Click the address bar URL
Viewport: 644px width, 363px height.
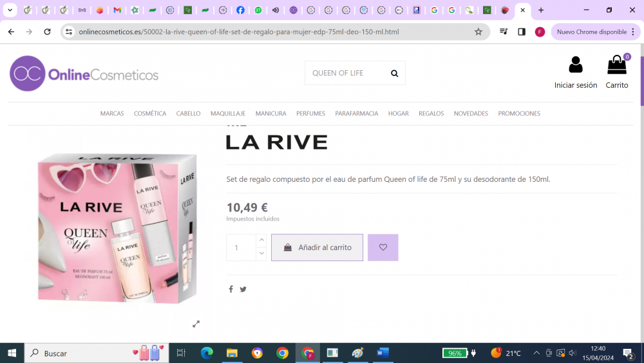point(239,32)
